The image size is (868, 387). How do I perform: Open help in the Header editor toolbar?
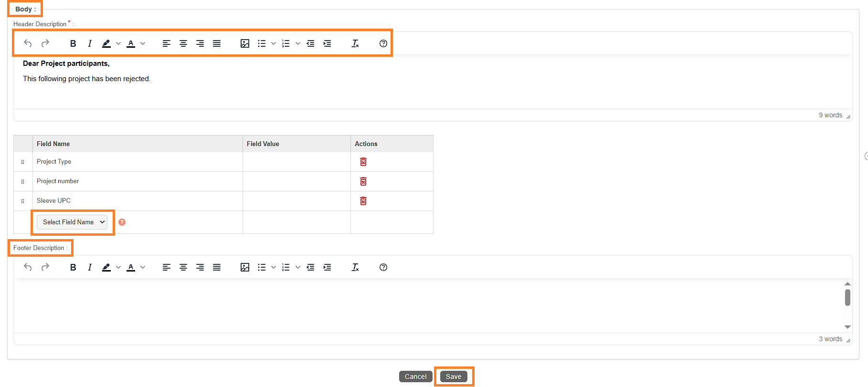383,43
